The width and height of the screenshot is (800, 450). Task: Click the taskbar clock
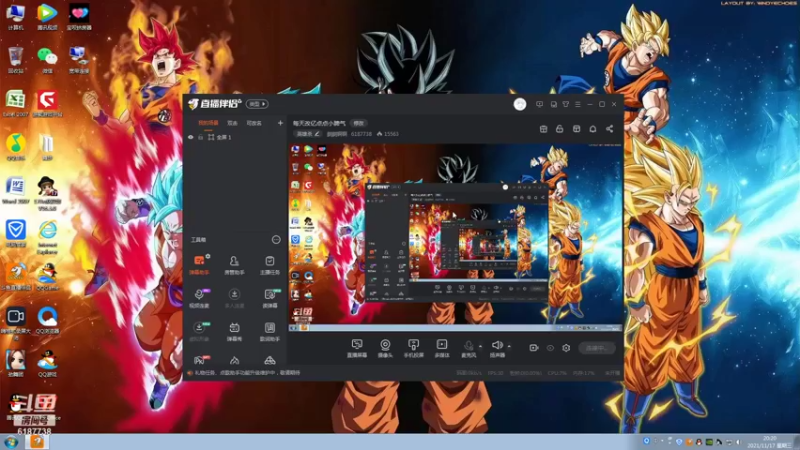point(769,442)
